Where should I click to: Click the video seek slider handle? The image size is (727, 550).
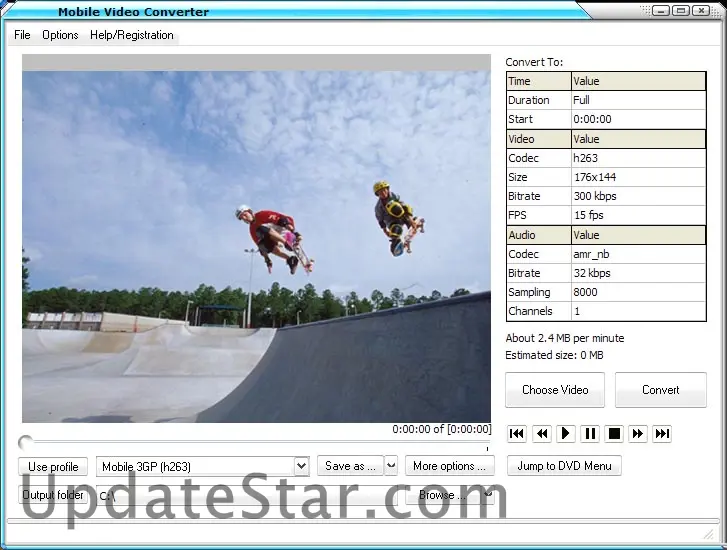point(26,442)
